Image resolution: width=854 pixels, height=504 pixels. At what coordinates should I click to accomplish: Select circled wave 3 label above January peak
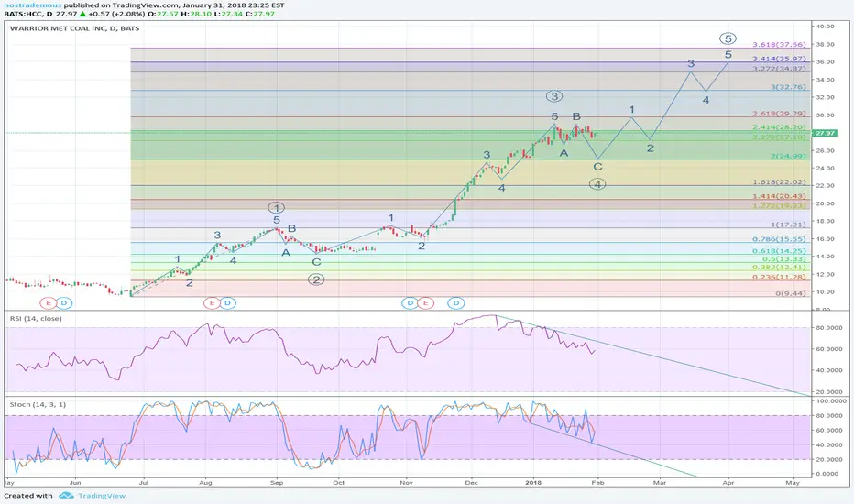coord(554,96)
